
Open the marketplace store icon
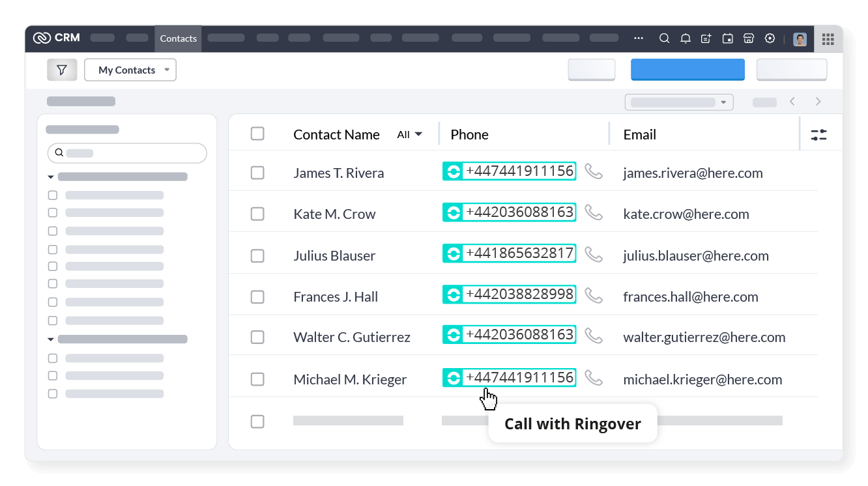point(748,38)
